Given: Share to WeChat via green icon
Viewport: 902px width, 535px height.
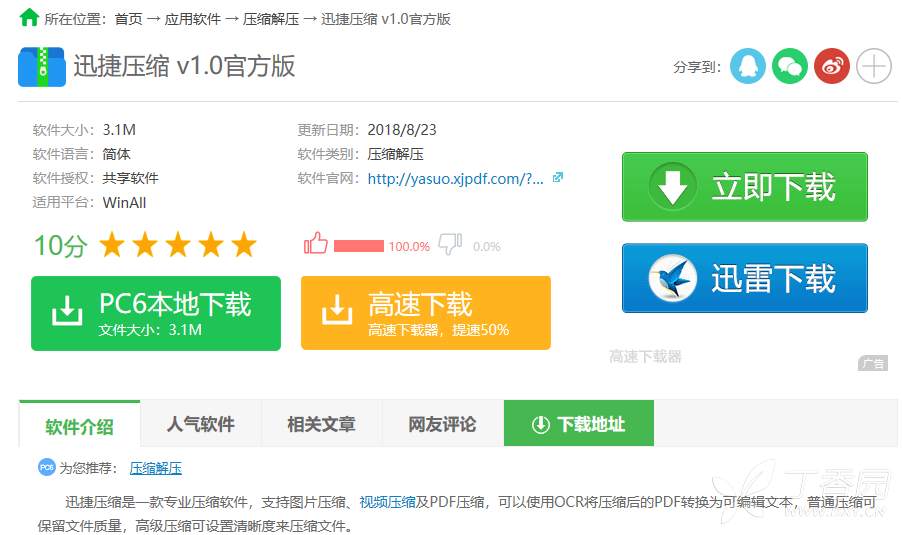Looking at the screenshot, I should tap(789, 66).
